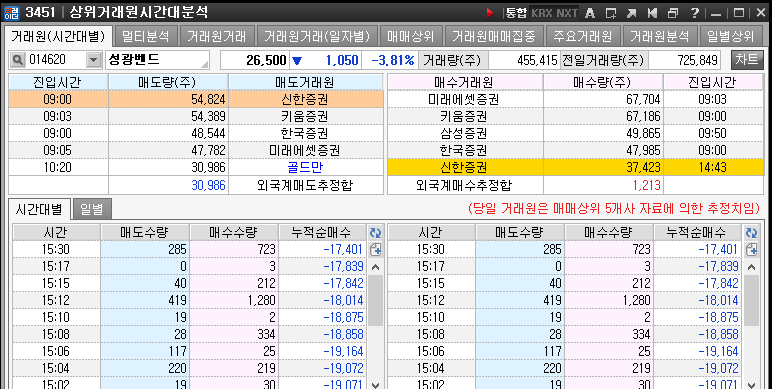Switch to the 멀티분석 tab
This screenshot has width=772, height=389.
pyautogui.click(x=146, y=36)
